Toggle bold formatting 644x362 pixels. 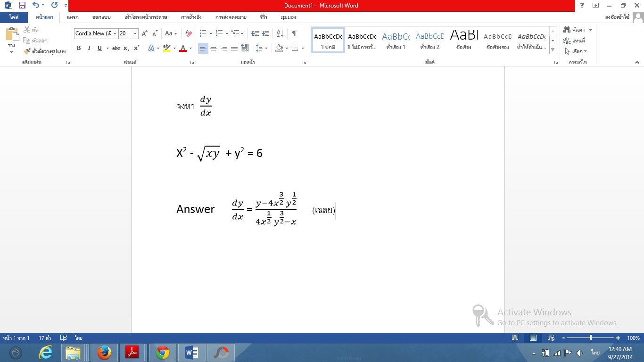[79, 48]
